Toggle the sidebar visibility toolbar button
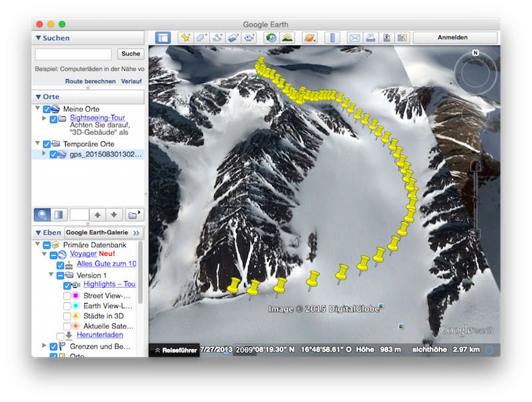Viewport: 532px width, 402px height. pyautogui.click(x=163, y=38)
